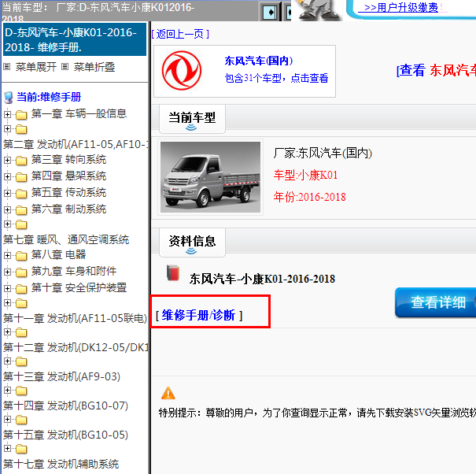476x474 pixels.
Task: Open the 当前车型 tab
Action: tap(192, 119)
